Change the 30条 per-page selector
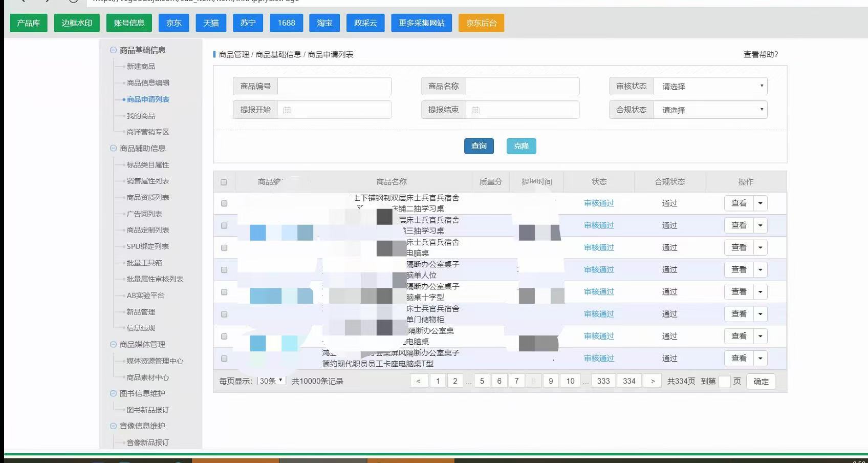Image resolution: width=868 pixels, height=463 pixels. pyautogui.click(x=272, y=381)
